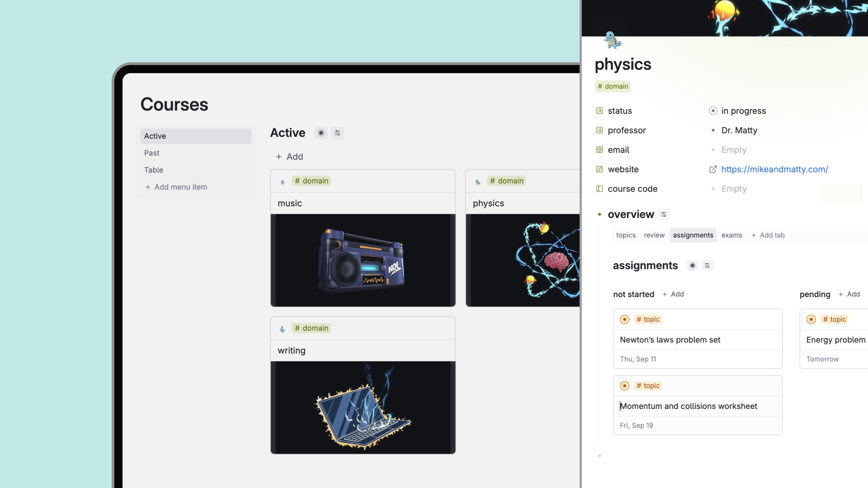Click Momentum and collisions worksheet title
868x488 pixels.
[x=688, y=406]
